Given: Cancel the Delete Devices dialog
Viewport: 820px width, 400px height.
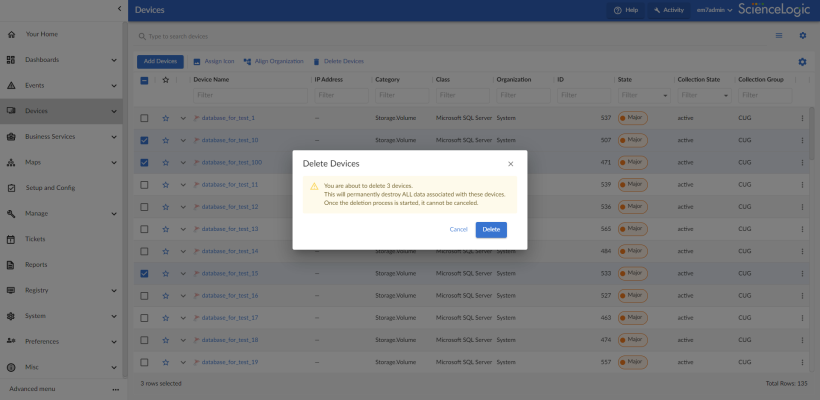Looking at the screenshot, I should (458, 230).
